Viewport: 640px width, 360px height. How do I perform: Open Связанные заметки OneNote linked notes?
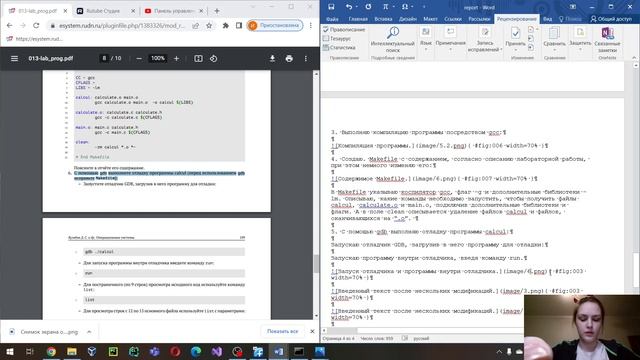[607, 40]
